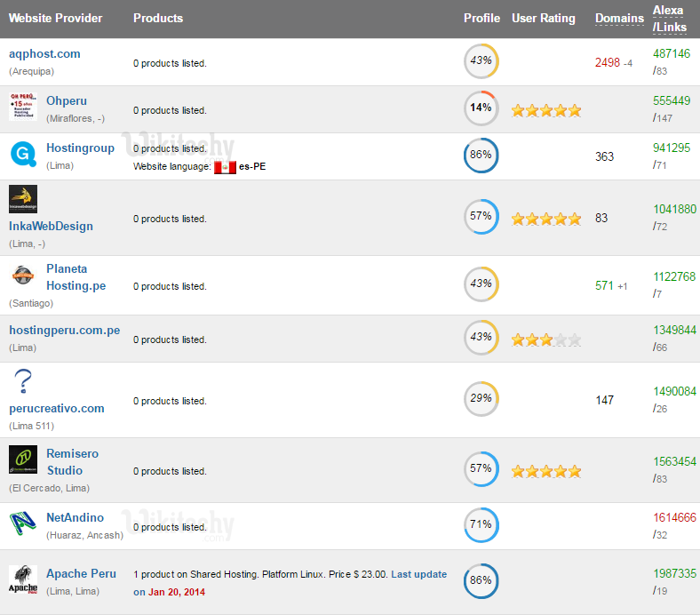Click the Ohperu logo thumbnail
This screenshot has width=700, height=615.
[x=23, y=106]
